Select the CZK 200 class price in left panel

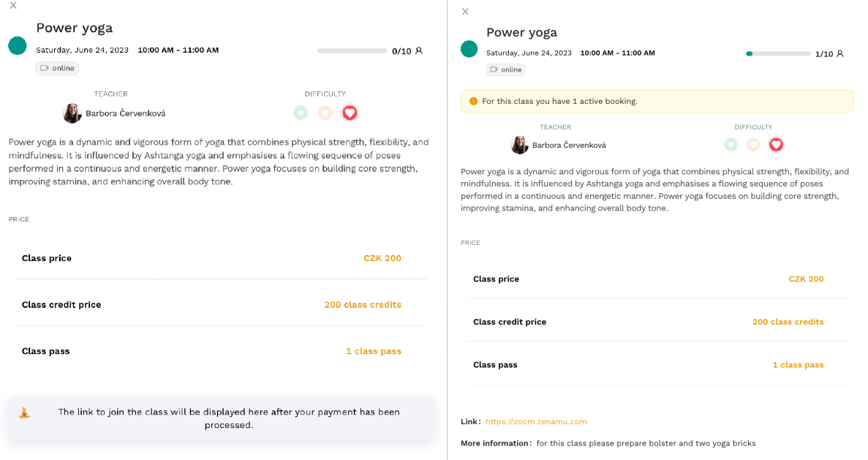coord(382,258)
